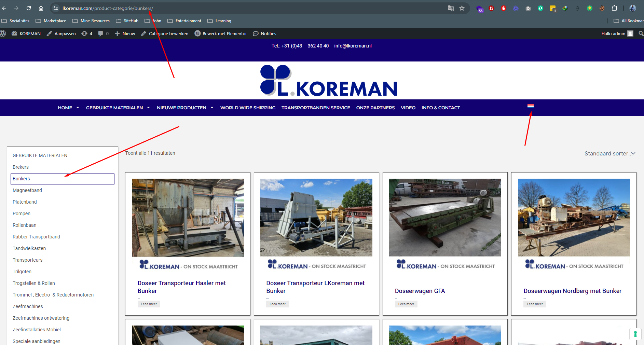The width and height of the screenshot is (644, 345).
Task: Click Bewerk met Elementor
Action: click(221, 33)
